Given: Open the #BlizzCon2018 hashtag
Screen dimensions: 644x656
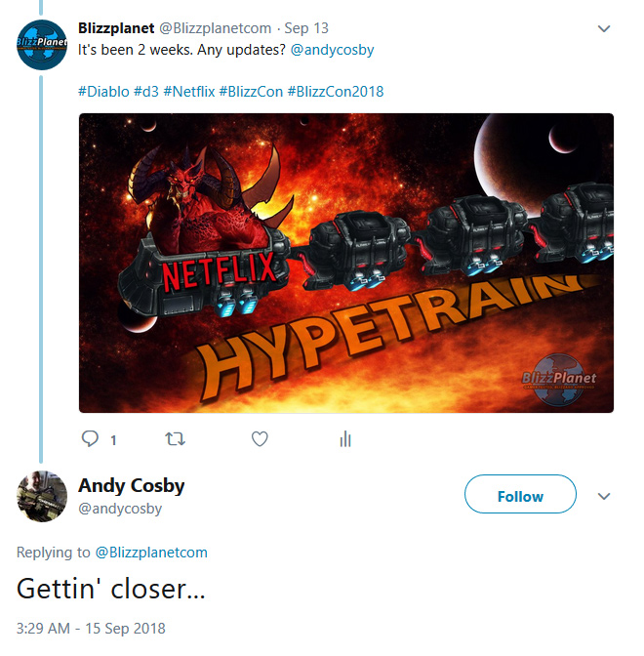Looking at the screenshot, I should [x=336, y=92].
